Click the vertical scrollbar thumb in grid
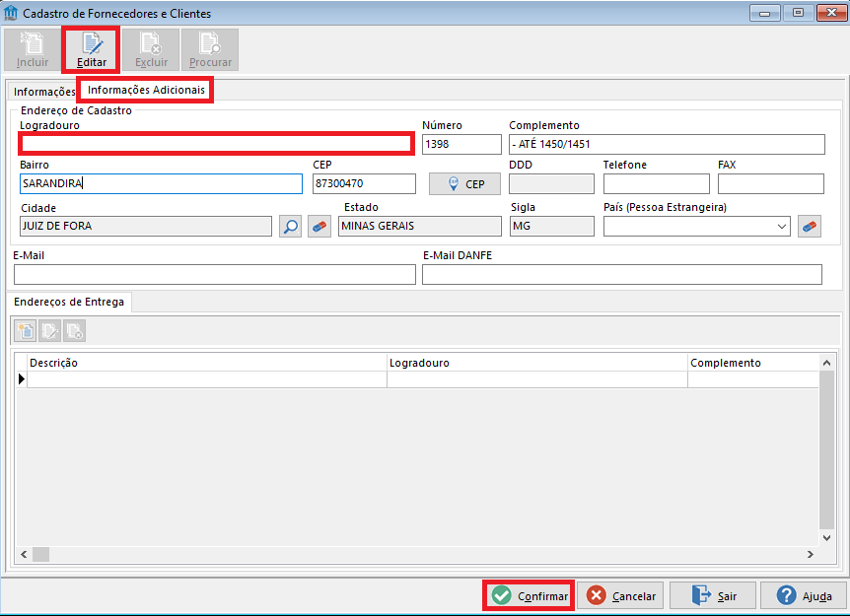 (826, 449)
